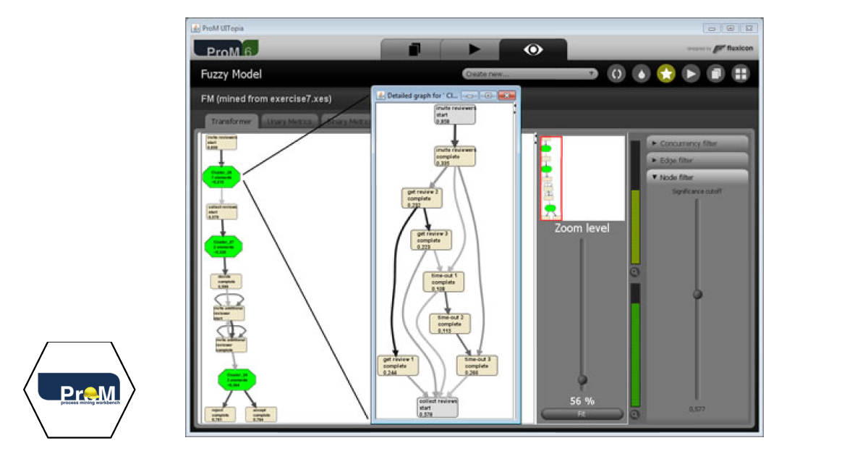Viewport: 868px width, 454px height.
Task: Click the Zoom level slider handle
Action: [582, 379]
